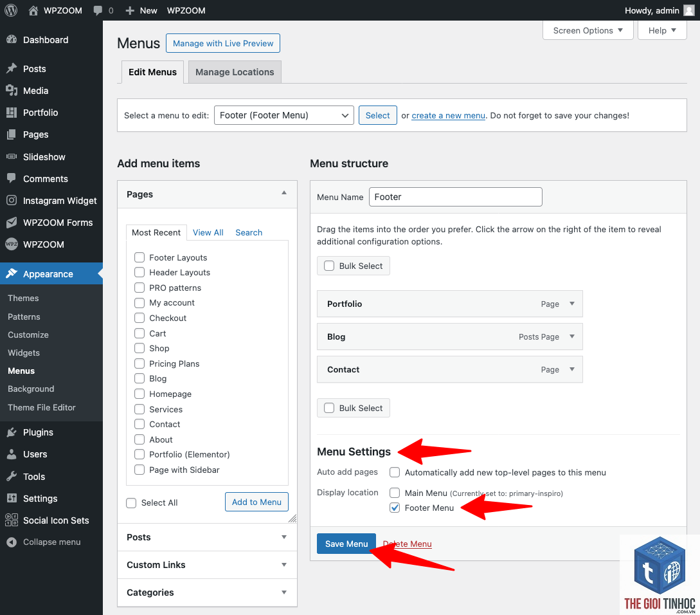The width and height of the screenshot is (700, 615).
Task: Click the Tools wrench icon
Action: pos(12,476)
